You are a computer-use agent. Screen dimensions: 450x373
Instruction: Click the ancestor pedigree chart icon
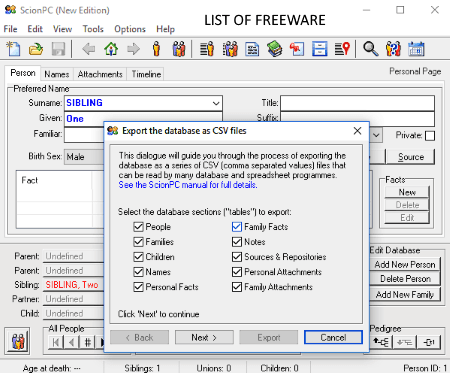(x=381, y=342)
